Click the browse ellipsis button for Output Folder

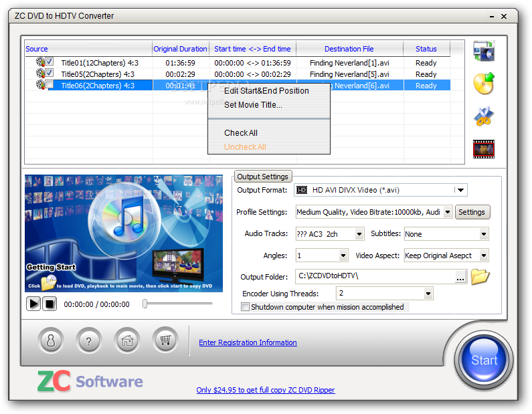460,277
